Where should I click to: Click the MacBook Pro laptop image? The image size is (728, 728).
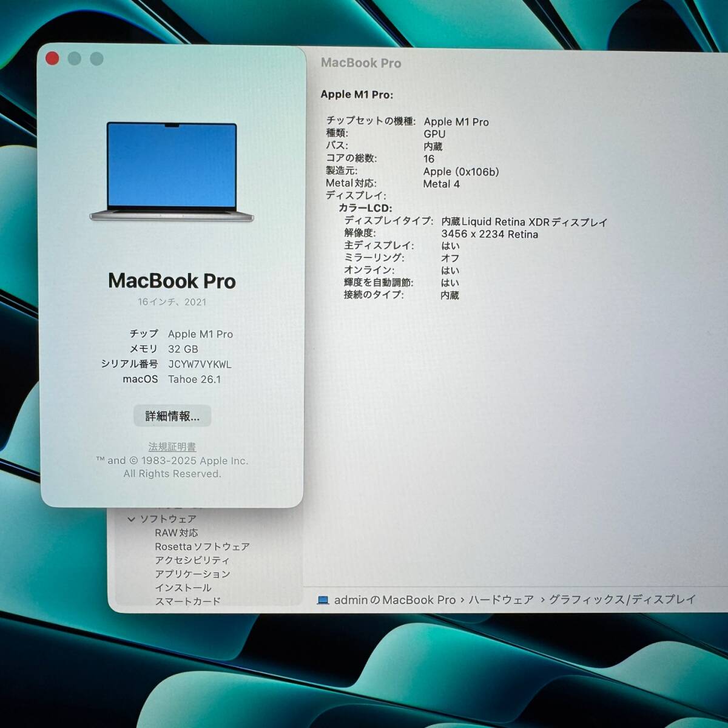[172, 172]
